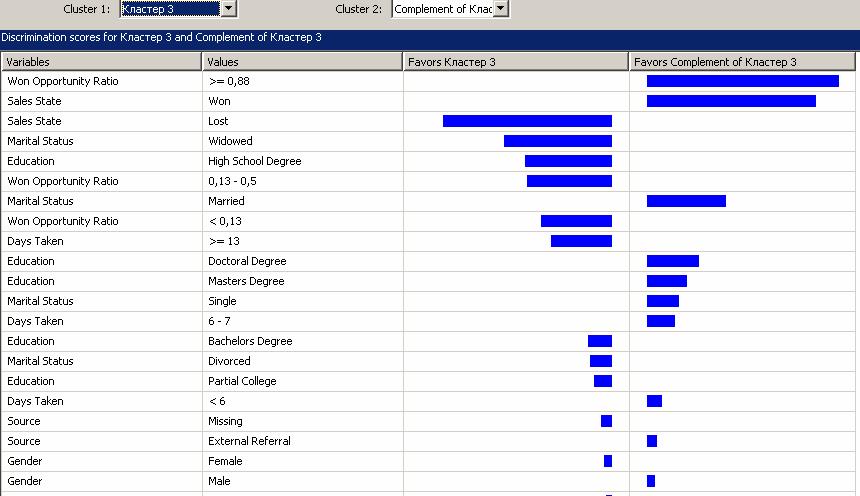This screenshot has height=496, width=860.
Task: Click the blue bar in the Widowed row
Action: pyautogui.click(x=558, y=141)
